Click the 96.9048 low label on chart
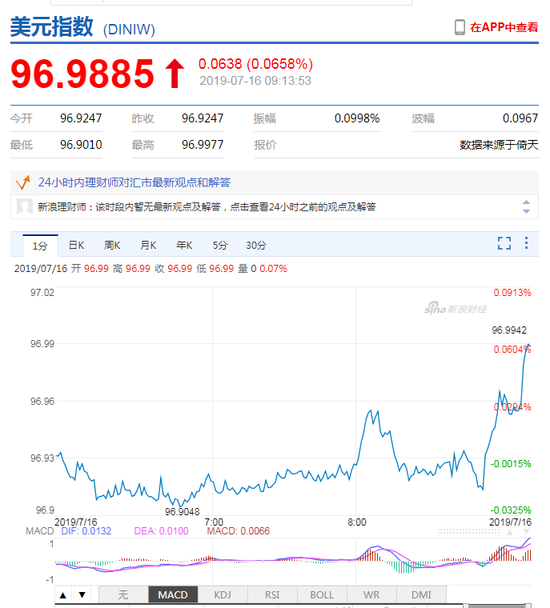Viewport: 550px width, 608px height. pyautogui.click(x=182, y=512)
